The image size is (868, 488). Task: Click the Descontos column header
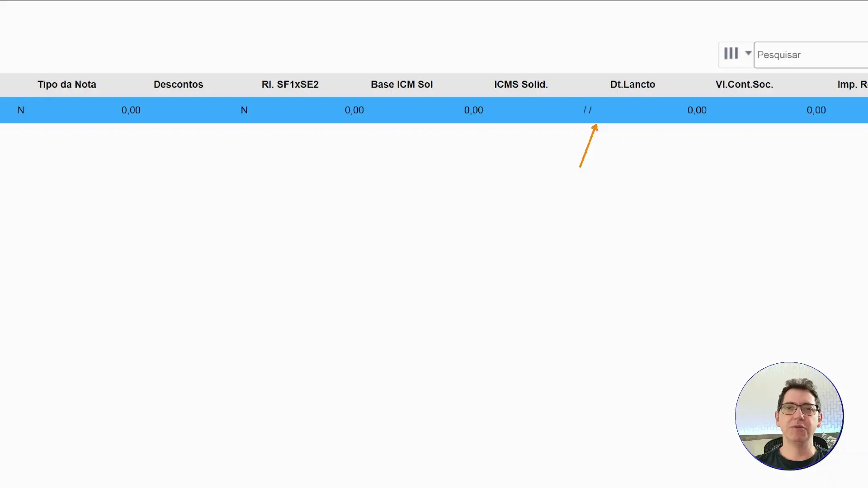click(x=178, y=84)
